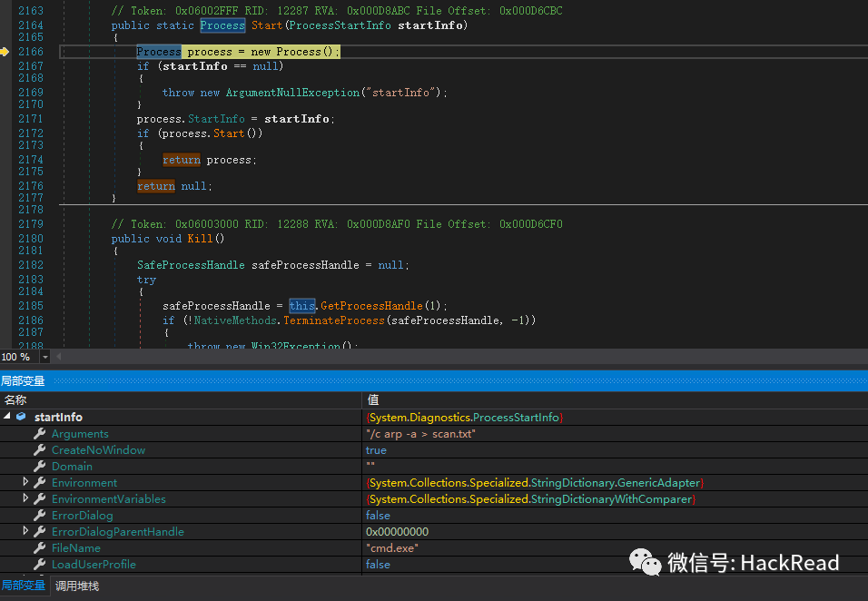Image resolution: width=868 pixels, height=601 pixels.
Task: Expand the Environment property row
Action: coord(25,482)
